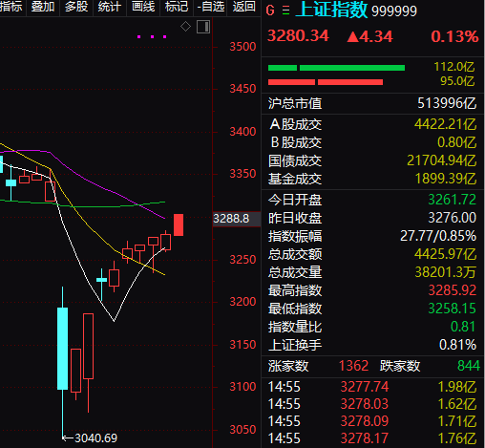Image resolution: width=485 pixels, height=448 pixels.
Task: Click the 返回 back button
Action: tap(244, 7)
